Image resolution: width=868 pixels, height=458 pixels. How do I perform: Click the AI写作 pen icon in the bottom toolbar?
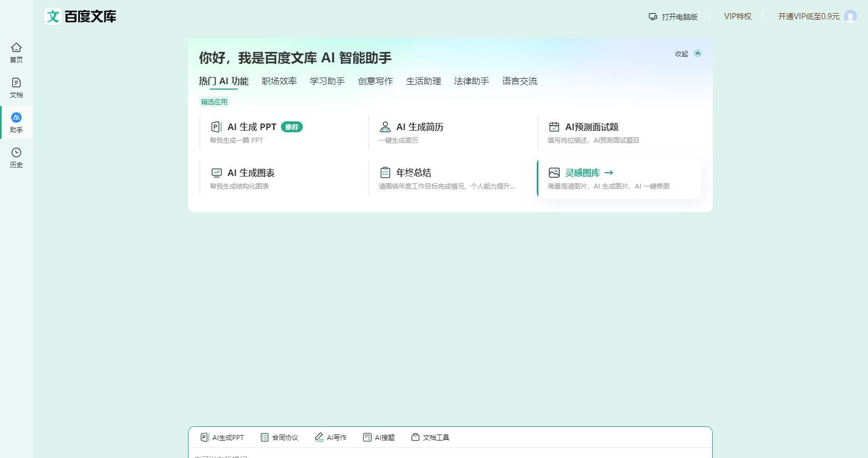click(x=319, y=437)
